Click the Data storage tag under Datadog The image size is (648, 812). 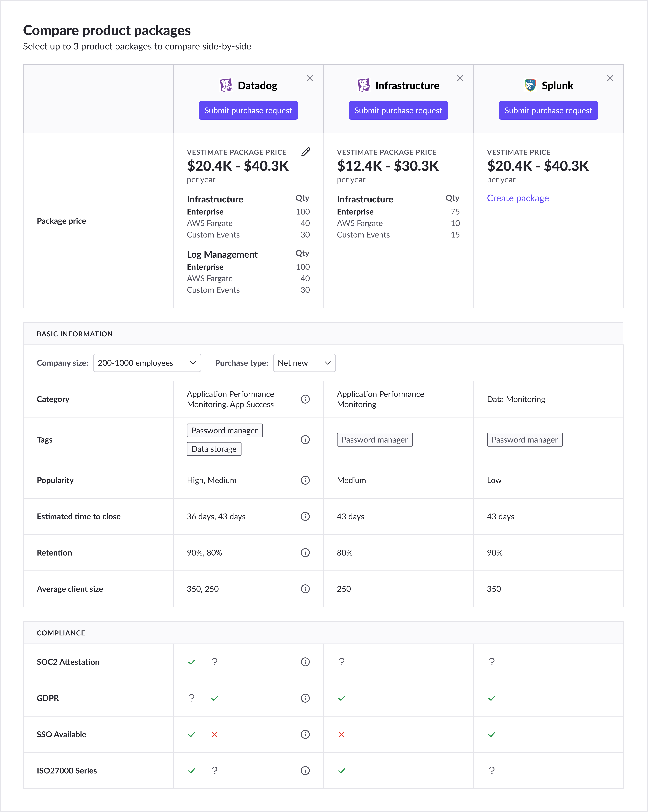(x=214, y=449)
